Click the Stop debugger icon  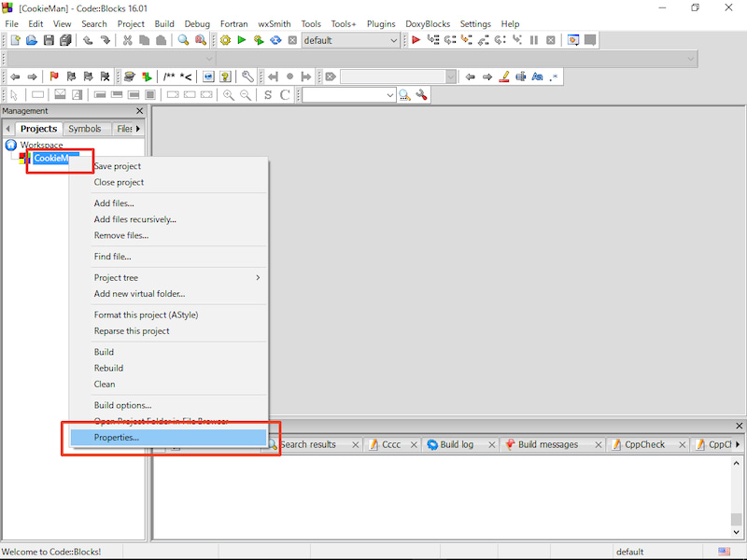pos(551,40)
